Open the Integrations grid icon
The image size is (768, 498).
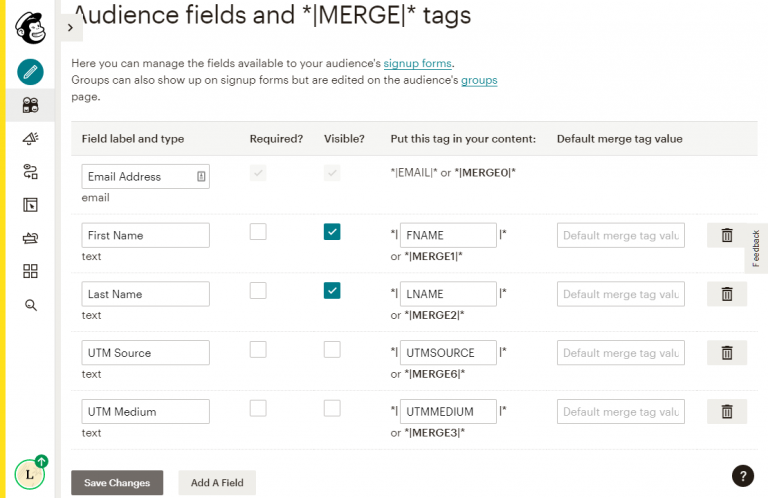coord(30,271)
